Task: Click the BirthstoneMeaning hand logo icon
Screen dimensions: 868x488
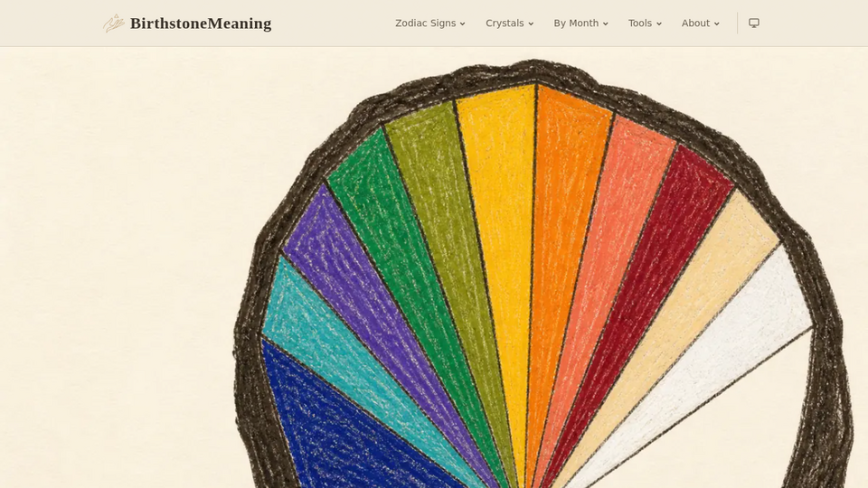Action: tap(114, 23)
